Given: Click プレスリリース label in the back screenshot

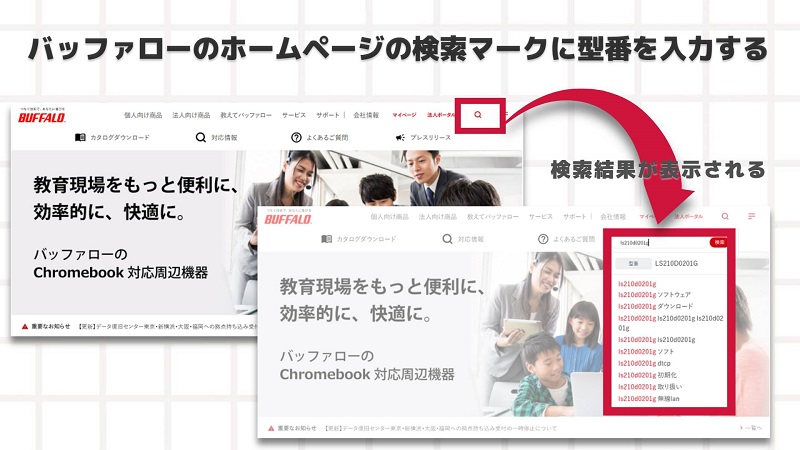Looking at the screenshot, I should [x=431, y=138].
